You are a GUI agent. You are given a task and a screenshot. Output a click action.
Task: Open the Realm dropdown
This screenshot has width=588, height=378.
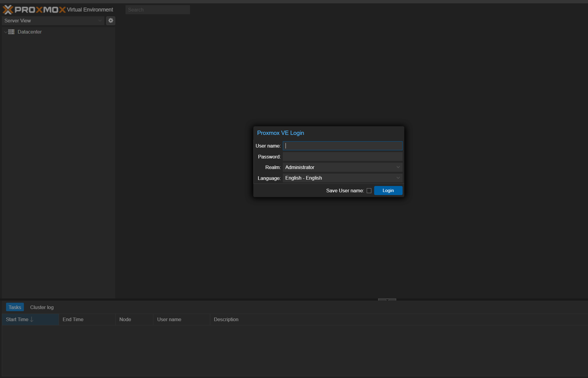tap(342, 167)
